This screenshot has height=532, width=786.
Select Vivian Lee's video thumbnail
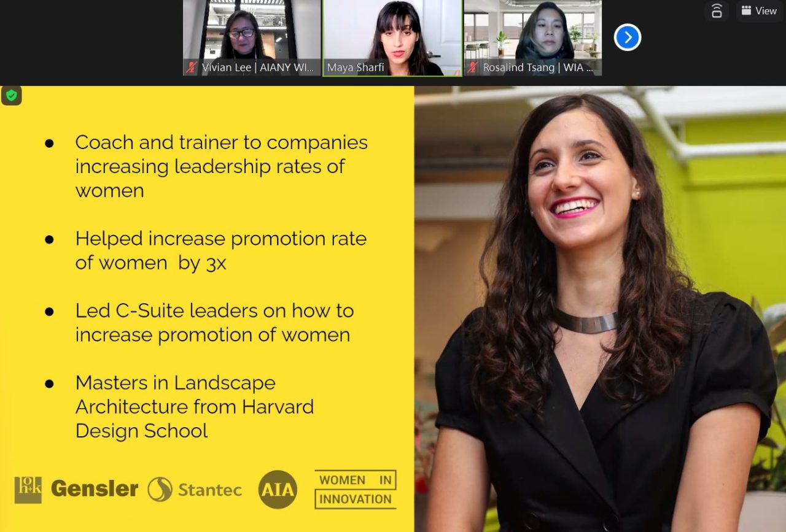click(x=252, y=37)
